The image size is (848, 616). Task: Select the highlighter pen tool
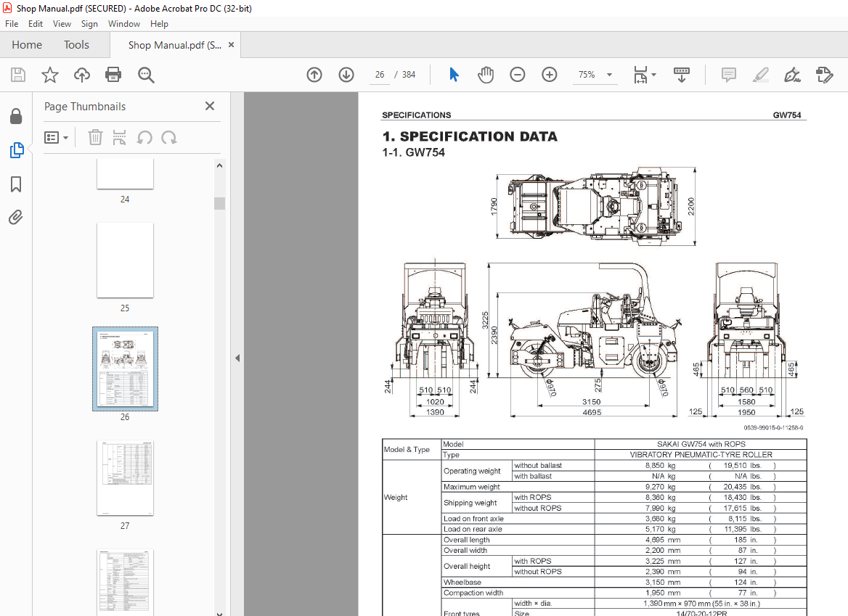pos(760,75)
